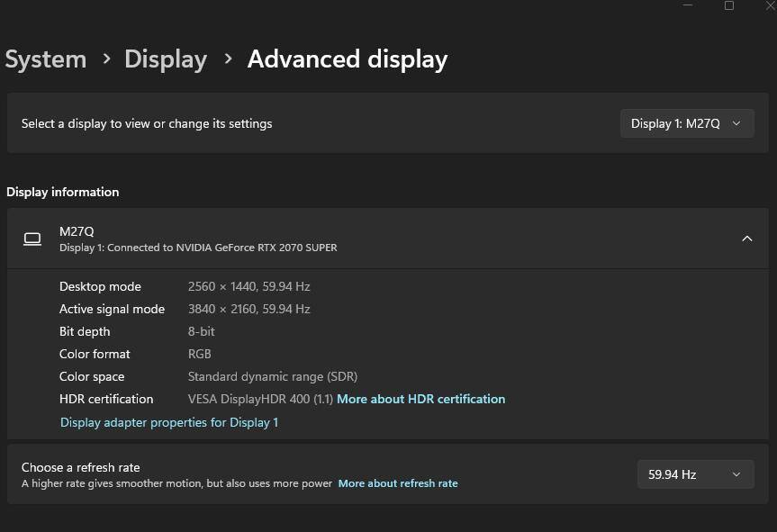Open Display adapter properties for Display 1
The height and width of the screenshot is (532, 777).
(169, 422)
